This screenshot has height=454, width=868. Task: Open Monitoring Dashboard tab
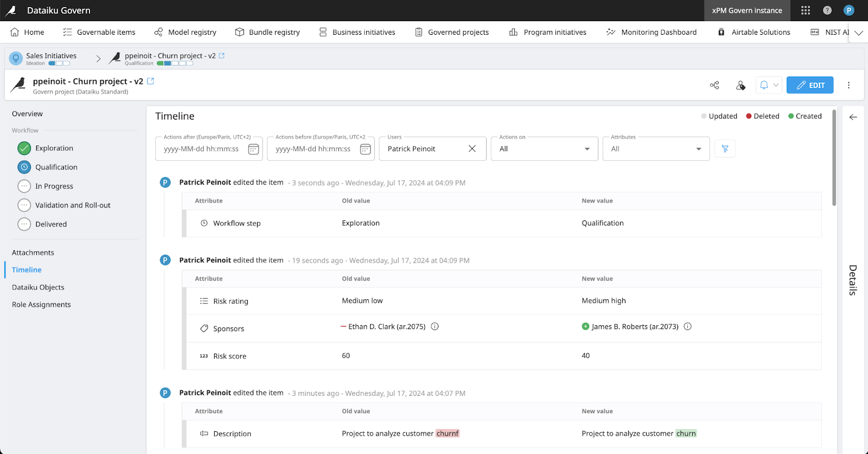(x=652, y=32)
